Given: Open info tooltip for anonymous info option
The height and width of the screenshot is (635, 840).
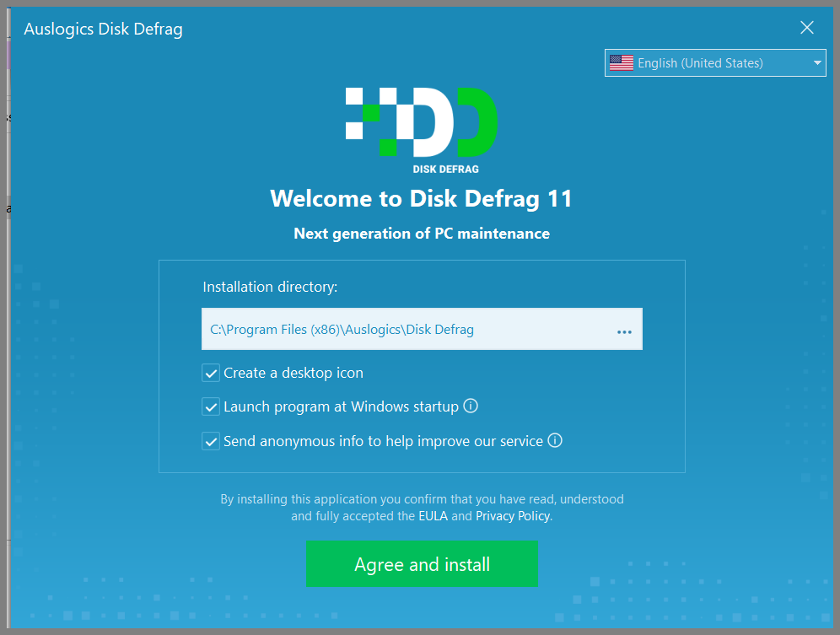Looking at the screenshot, I should coord(555,440).
